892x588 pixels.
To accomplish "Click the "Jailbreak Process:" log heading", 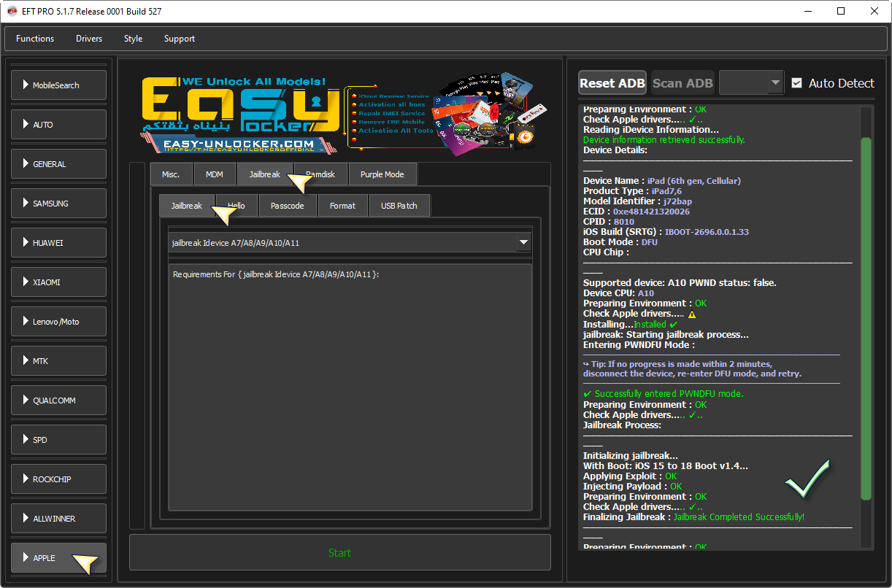I will [x=622, y=425].
